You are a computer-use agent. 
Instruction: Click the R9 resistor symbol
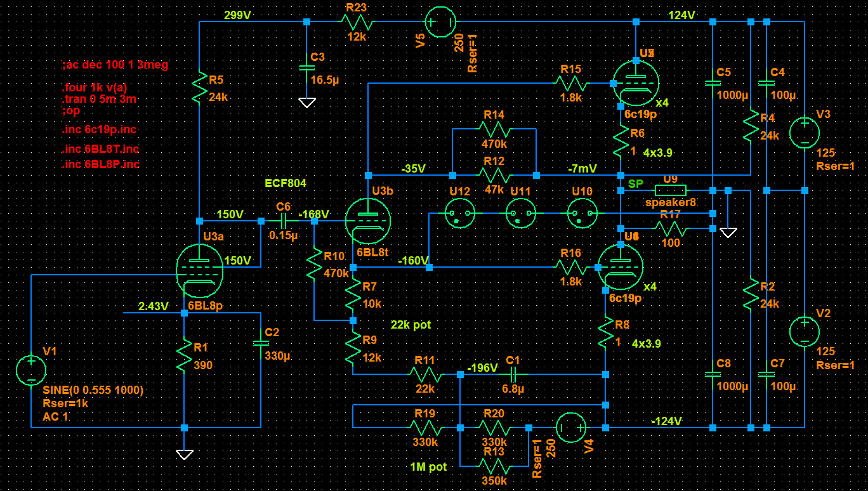tap(353, 348)
